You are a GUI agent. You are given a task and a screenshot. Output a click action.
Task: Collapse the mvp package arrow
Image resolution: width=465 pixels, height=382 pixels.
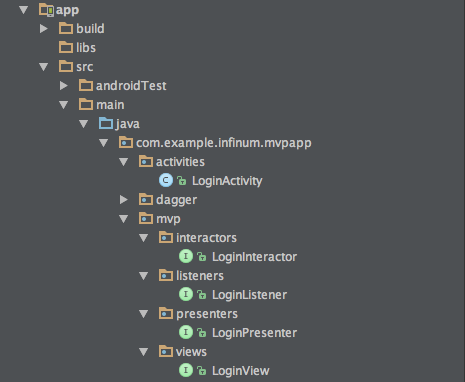pyautogui.click(x=123, y=219)
